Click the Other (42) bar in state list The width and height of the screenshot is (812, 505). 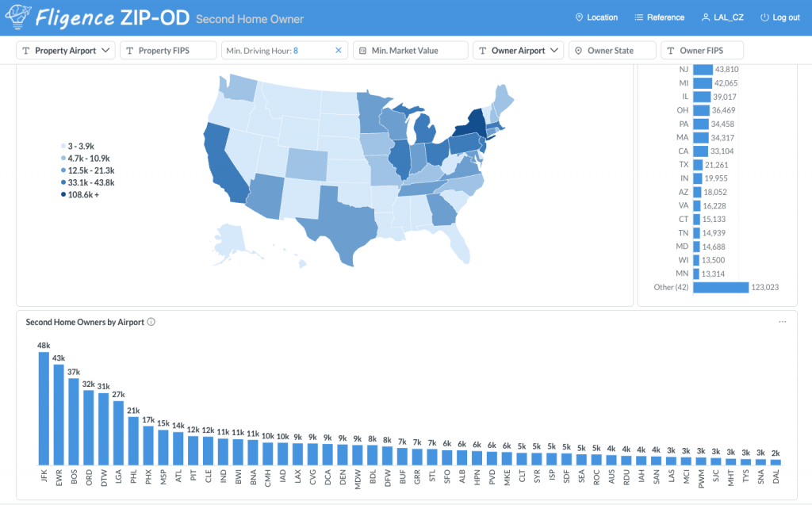[721, 287]
